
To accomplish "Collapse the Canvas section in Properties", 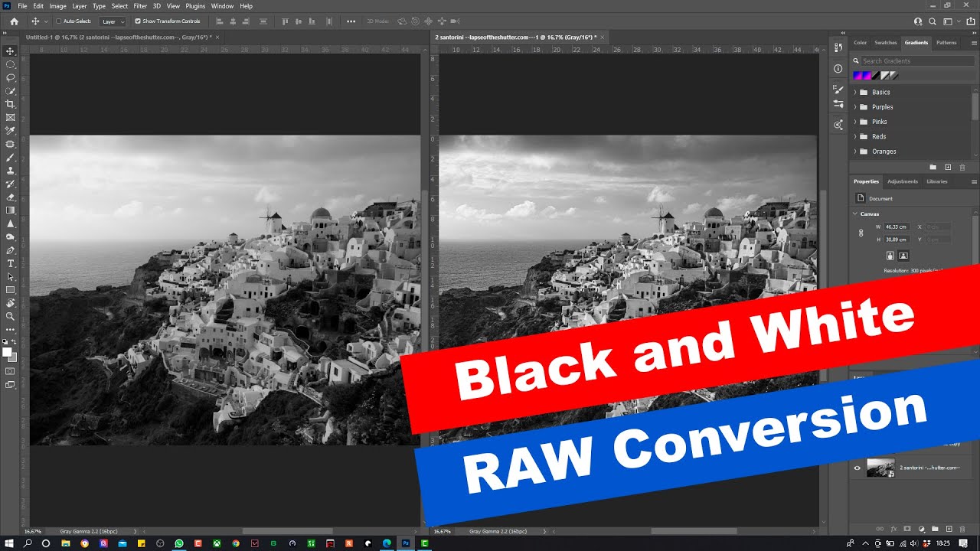I will pyautogui.click(x=855, y=214).
